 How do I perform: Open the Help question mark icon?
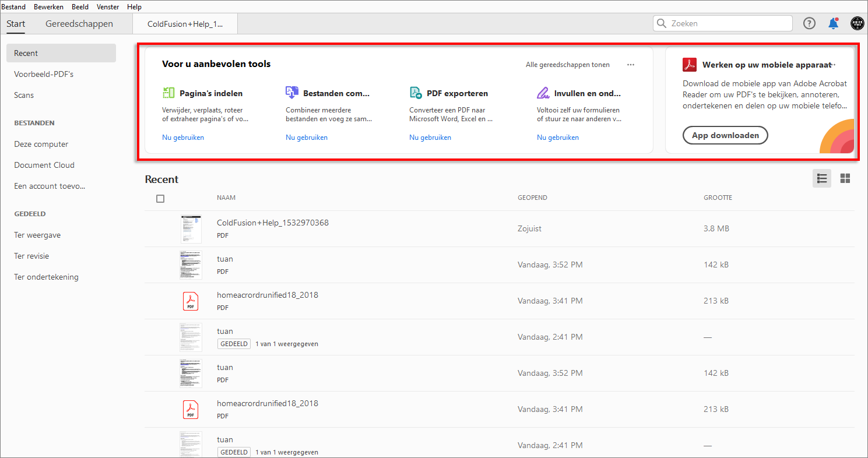click(809, 23)
